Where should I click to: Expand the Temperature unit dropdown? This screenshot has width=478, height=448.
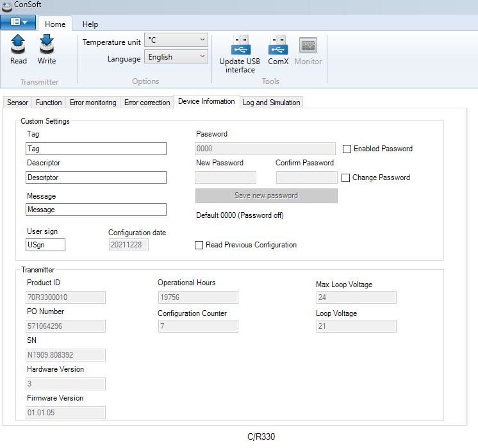point(176,40)
